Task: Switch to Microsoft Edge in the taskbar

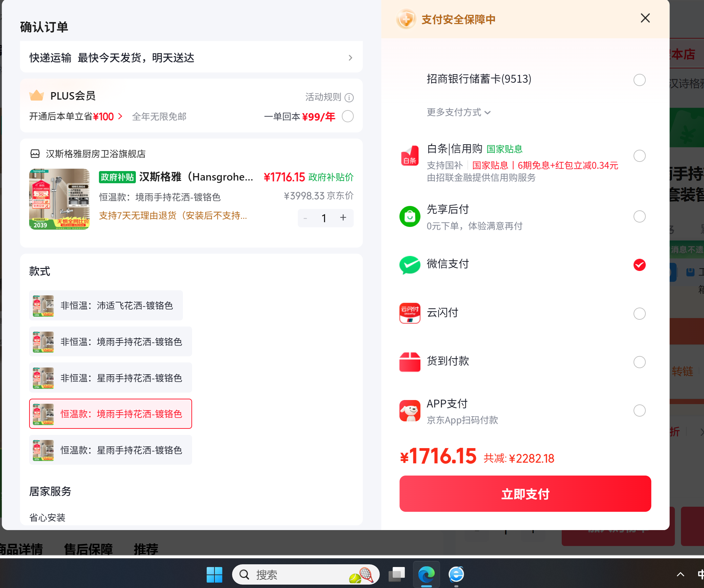Action: click(x=426, y=574)
